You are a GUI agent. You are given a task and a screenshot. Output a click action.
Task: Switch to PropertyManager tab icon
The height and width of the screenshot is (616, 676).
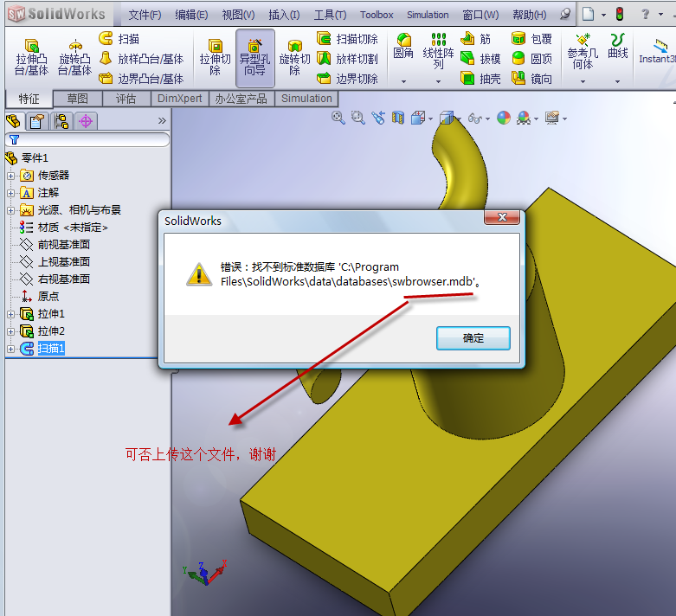(37, 121)
